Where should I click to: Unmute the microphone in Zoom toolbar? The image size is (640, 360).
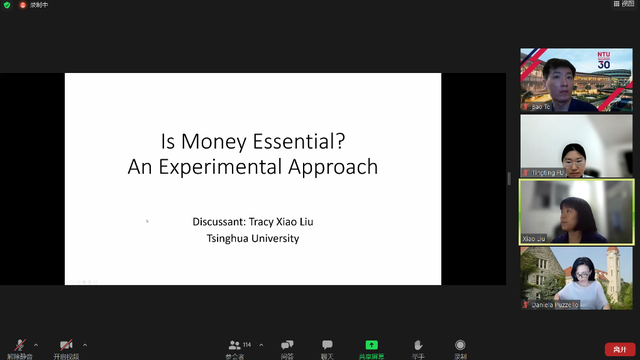(20, 346)
